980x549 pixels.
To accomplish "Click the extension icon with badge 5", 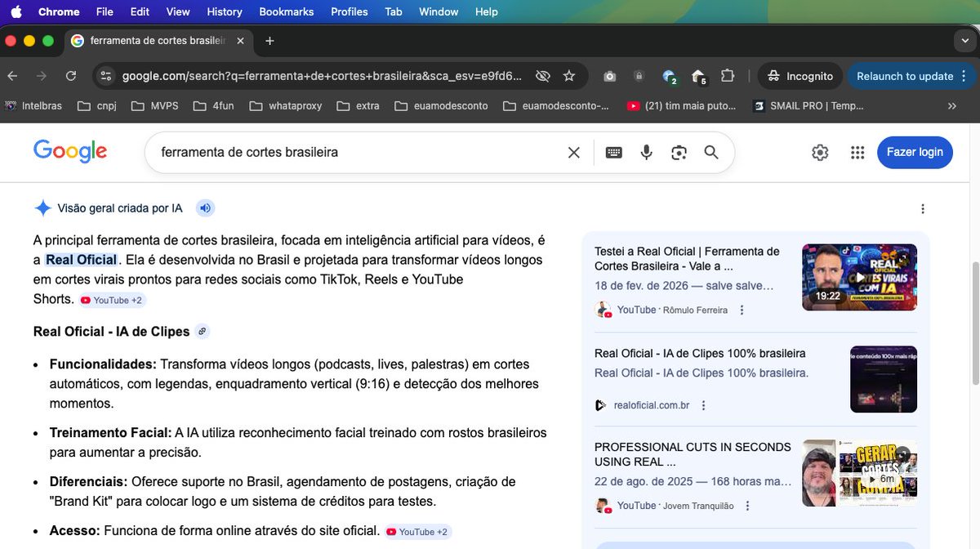I will click(x=698, y=77).
